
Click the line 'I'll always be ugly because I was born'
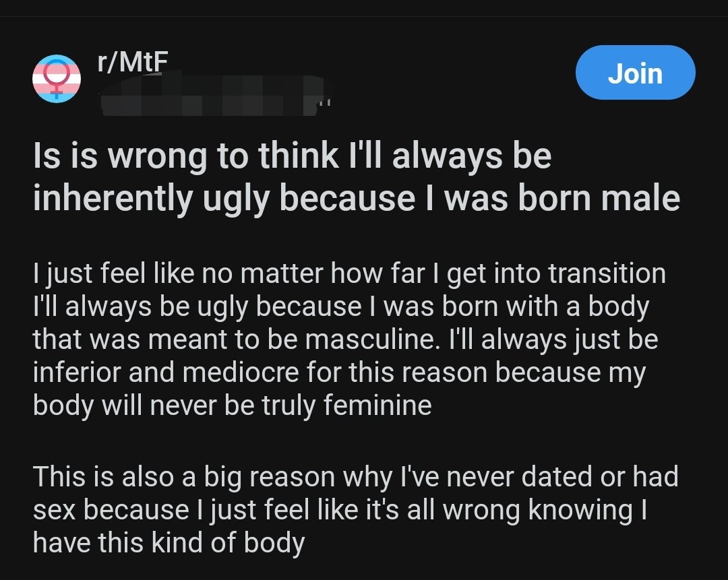[341, 307]
